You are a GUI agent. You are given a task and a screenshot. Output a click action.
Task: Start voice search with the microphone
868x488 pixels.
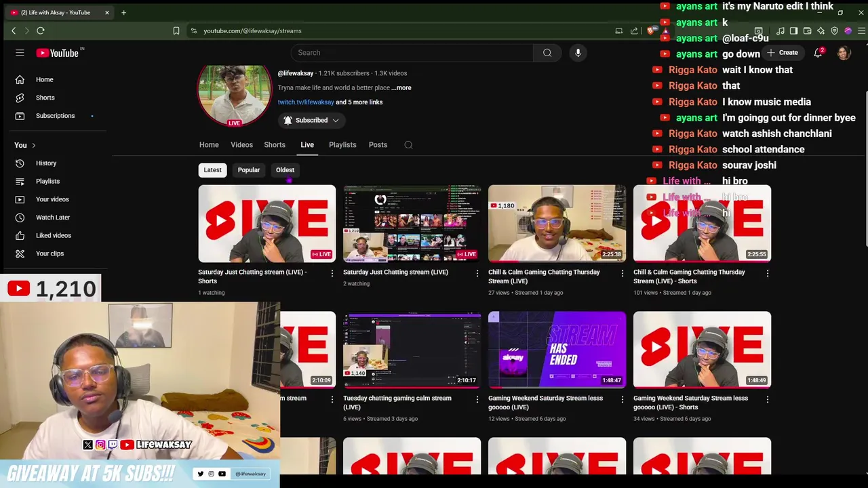click(578, 53)
